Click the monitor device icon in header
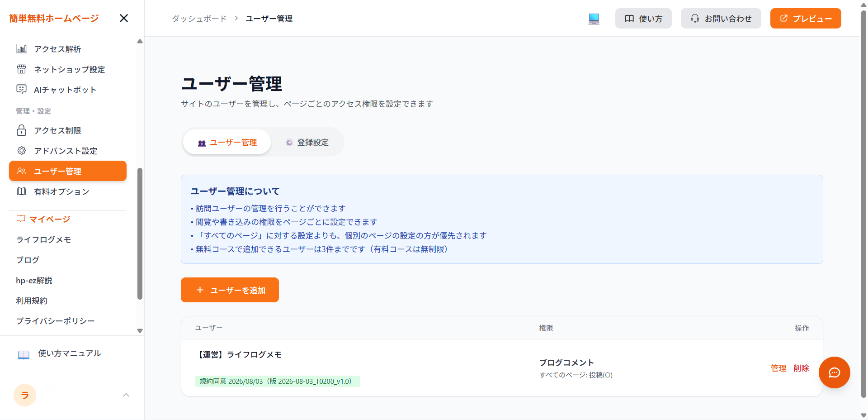868x420 pixels. [x=594, y=19]
